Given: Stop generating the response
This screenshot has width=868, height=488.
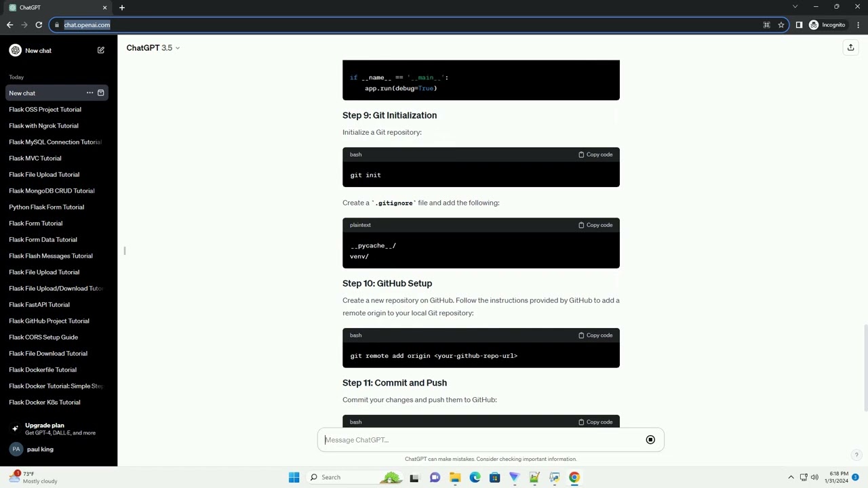Looking at the screenshot, I should pyautogui.click(x=650, y=440).
